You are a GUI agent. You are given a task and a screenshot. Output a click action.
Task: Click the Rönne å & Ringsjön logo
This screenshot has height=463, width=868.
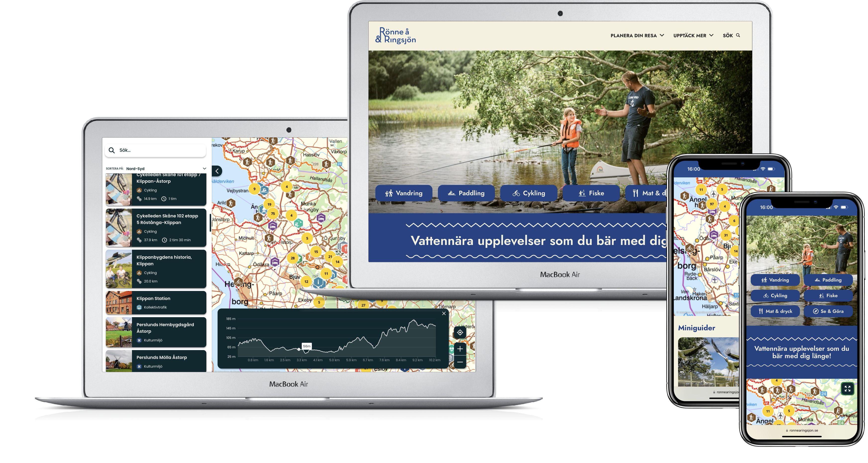[x=396, y=35]
